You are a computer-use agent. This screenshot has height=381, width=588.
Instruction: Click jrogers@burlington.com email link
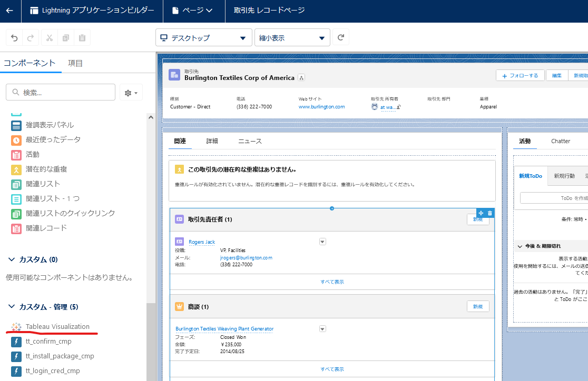[246, 257]
